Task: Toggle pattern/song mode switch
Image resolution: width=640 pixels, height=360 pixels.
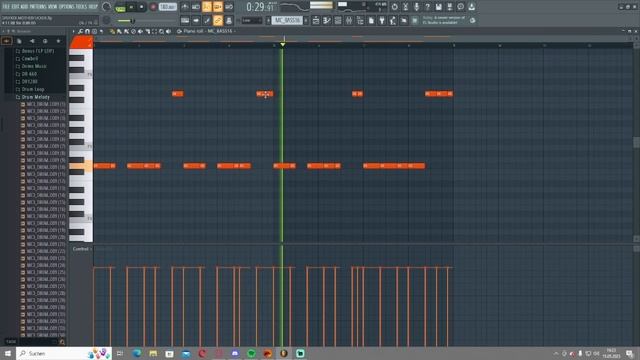Action: 120,7
